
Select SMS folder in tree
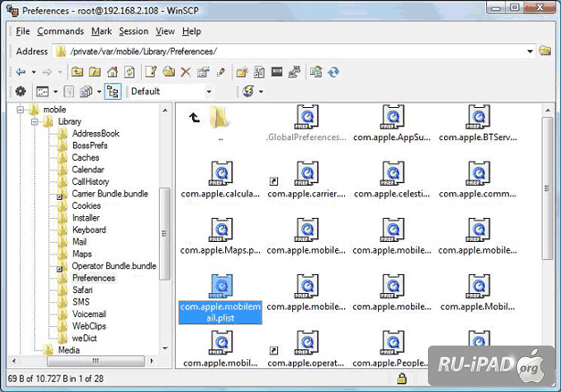81,302
